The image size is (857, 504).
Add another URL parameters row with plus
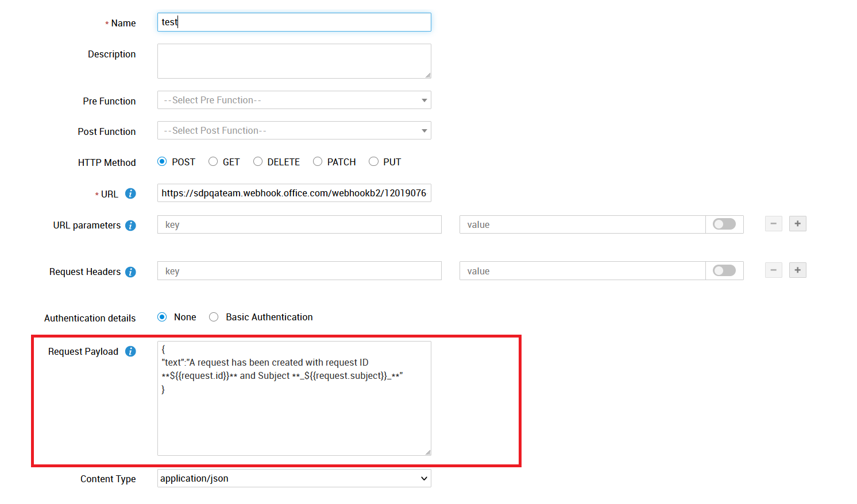[797, 224]
